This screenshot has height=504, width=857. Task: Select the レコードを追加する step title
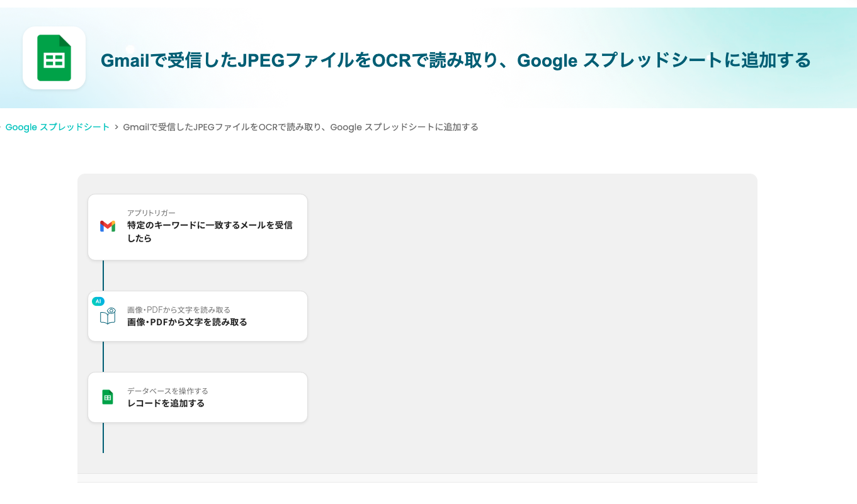166,403
